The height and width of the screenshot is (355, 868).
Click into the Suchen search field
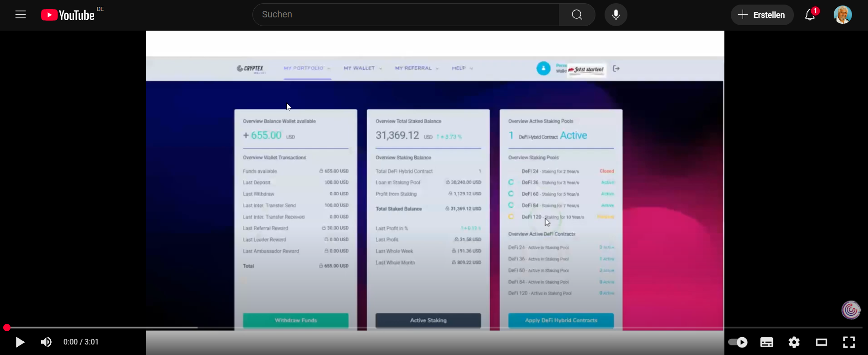(x=406, y=15)
